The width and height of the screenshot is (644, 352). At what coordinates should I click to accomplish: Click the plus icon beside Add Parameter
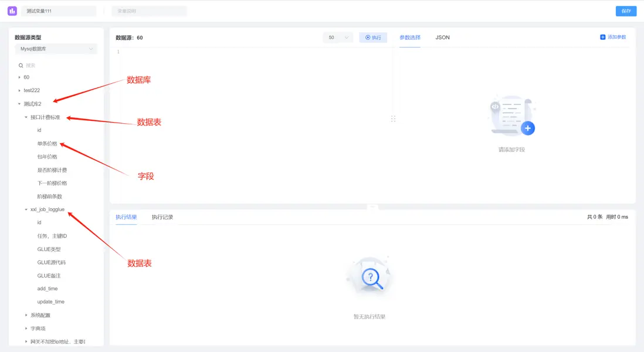point(602,37)
